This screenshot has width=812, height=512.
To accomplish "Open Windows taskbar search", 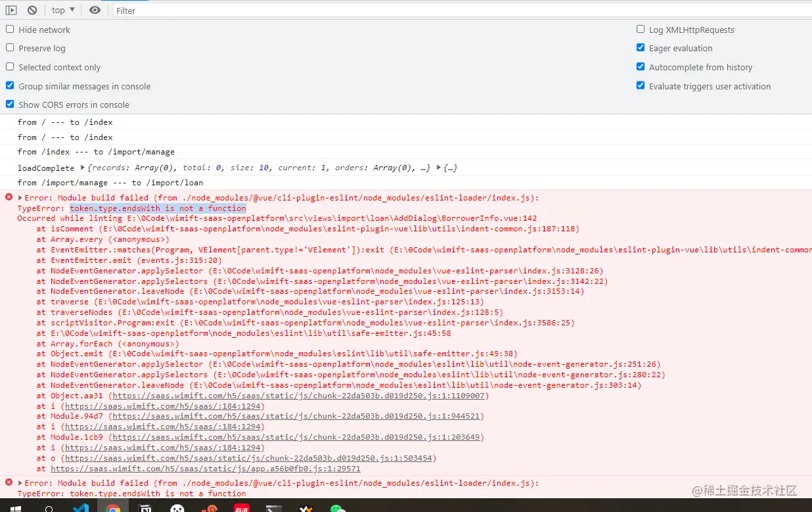I will coord(49,508).
